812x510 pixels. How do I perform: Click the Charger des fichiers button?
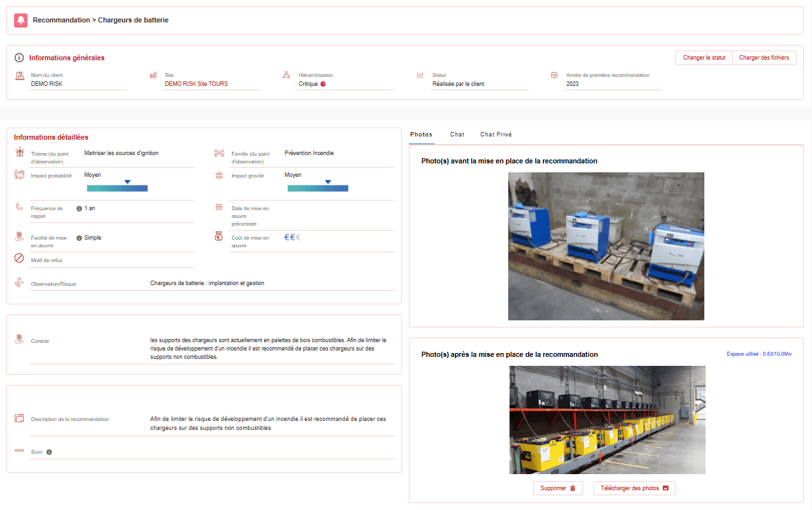tap(764, 58)
